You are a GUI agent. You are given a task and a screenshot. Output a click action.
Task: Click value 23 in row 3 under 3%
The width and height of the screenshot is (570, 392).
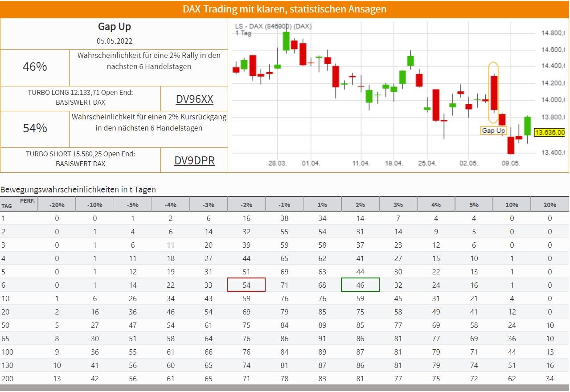click(398, 245)
